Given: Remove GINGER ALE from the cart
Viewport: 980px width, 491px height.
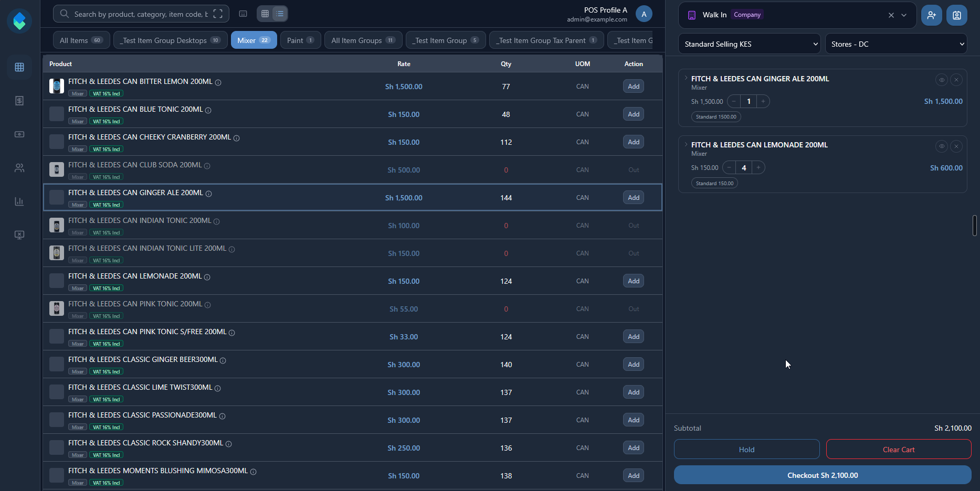Looking at the screenshot, I should (x=956, y=80).
